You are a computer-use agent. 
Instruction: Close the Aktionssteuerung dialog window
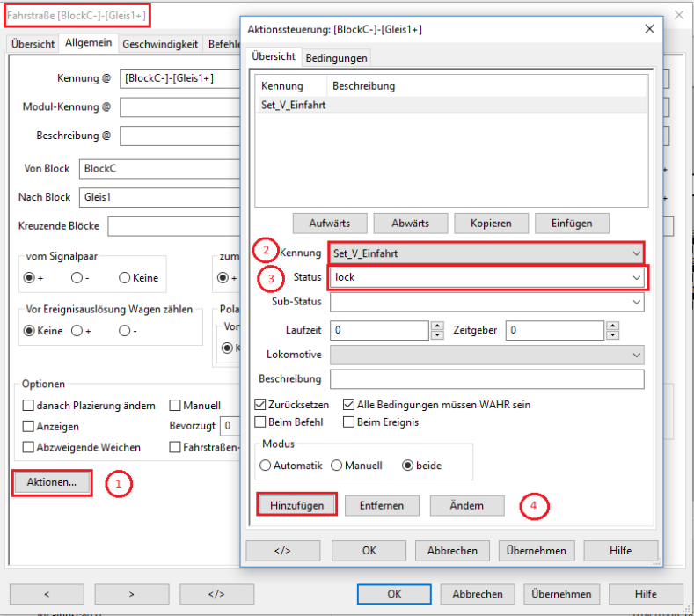click(649, 29)
